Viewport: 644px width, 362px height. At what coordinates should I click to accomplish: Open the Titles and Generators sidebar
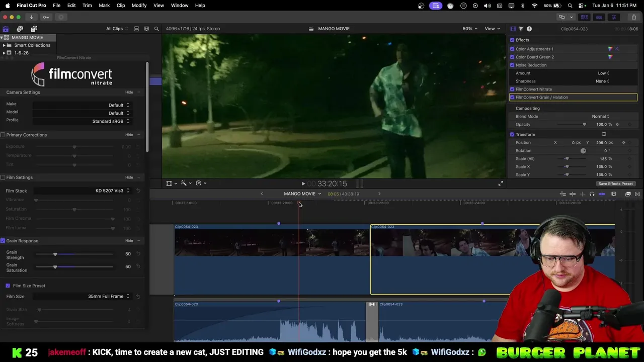(x=34, y=29)
